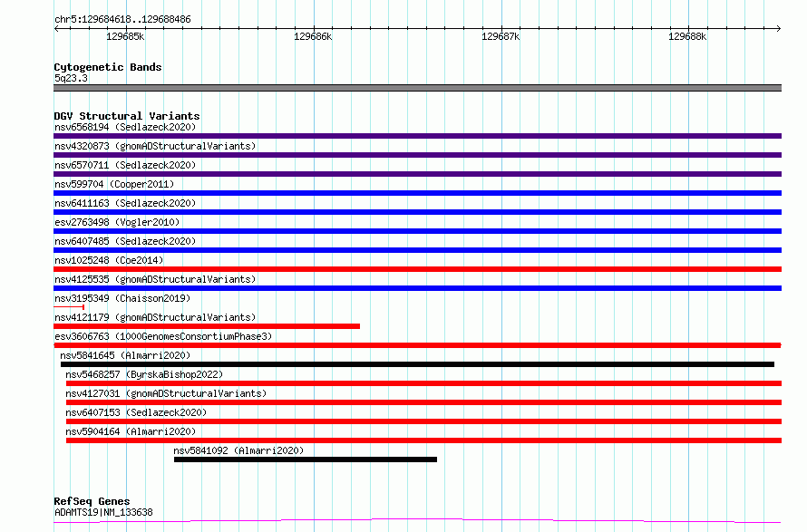Select the magenta ADAMTS19 gene line
807x532 pixels.
(x=417, y=521)
